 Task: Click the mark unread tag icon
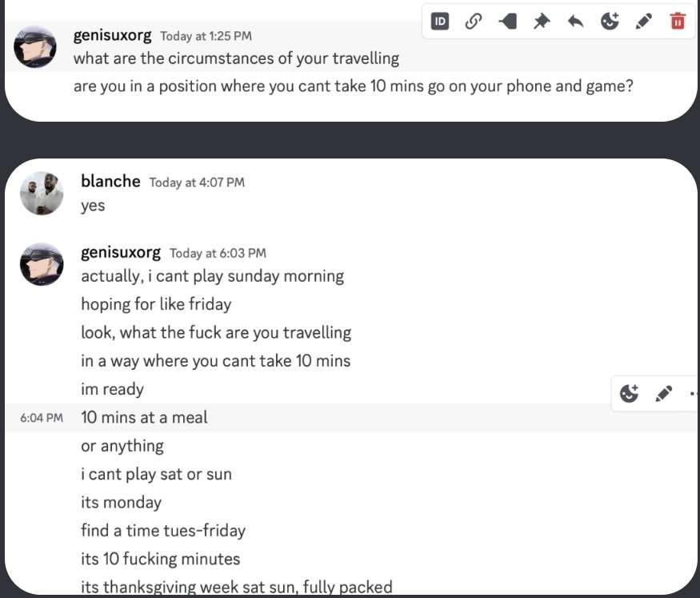(x=507, y=22)
